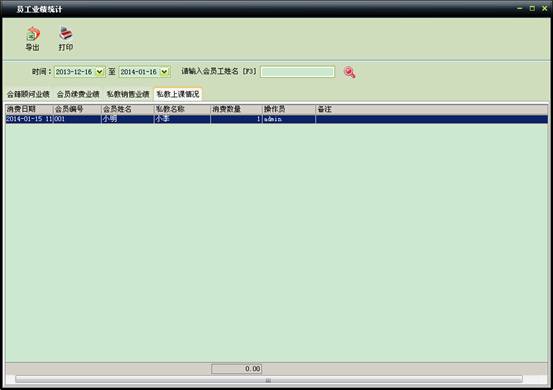Sort by the 会员编号 column header
This screenshot has width=553, height=390.
(77, 109)
